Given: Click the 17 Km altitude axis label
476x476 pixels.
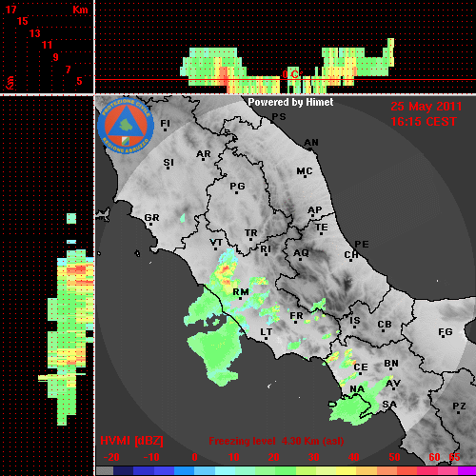Looking at the screenshot, I should [x=11, y=10].
